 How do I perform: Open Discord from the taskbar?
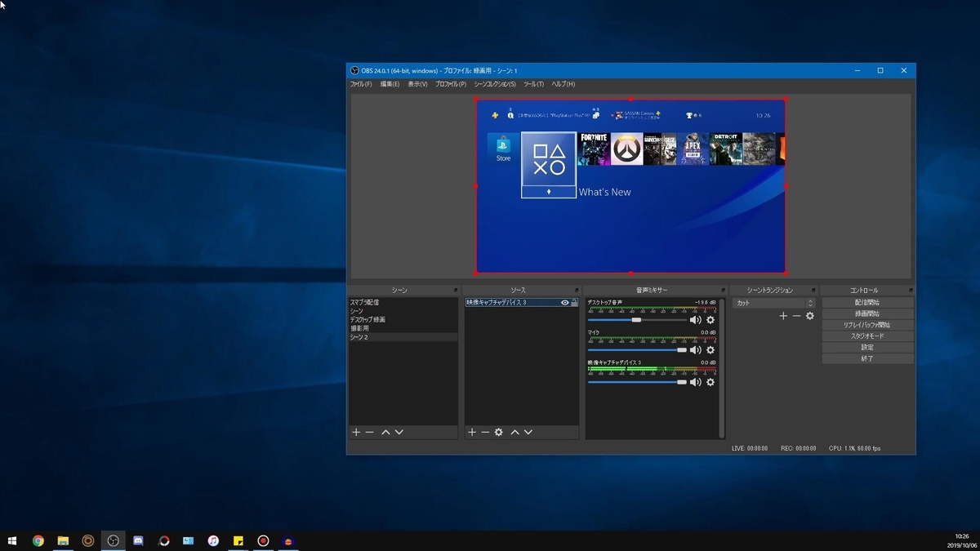tap(138, 540)
